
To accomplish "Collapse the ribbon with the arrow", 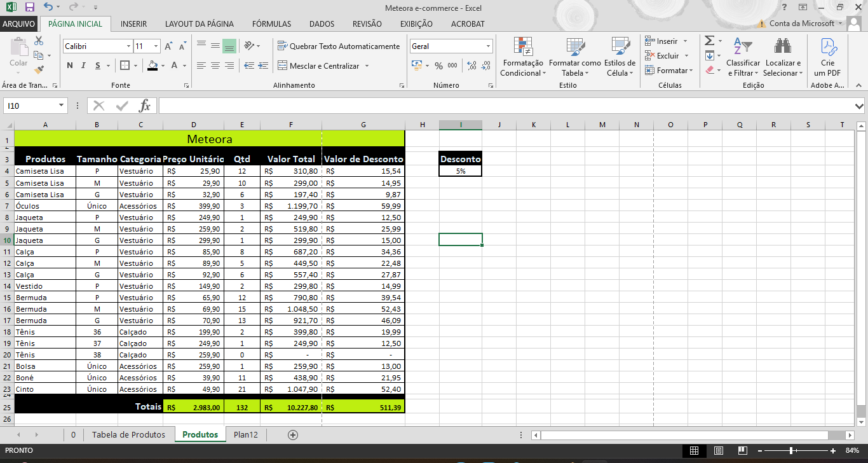I will tap(859, 85).
